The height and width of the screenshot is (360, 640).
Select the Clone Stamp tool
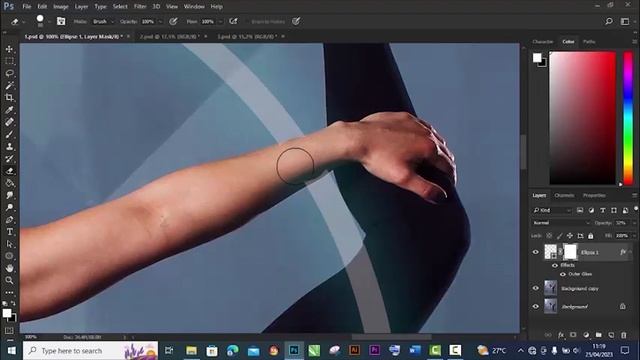tap(9, 147)
